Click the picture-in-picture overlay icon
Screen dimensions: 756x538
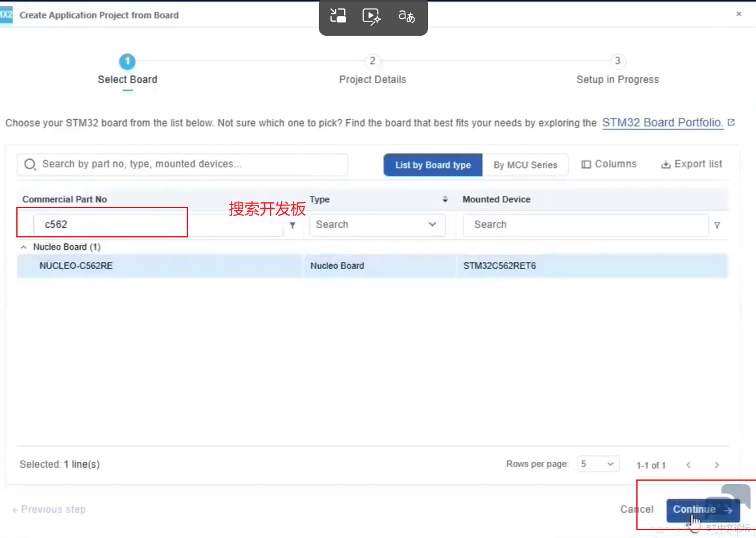(x=338, y=16)
